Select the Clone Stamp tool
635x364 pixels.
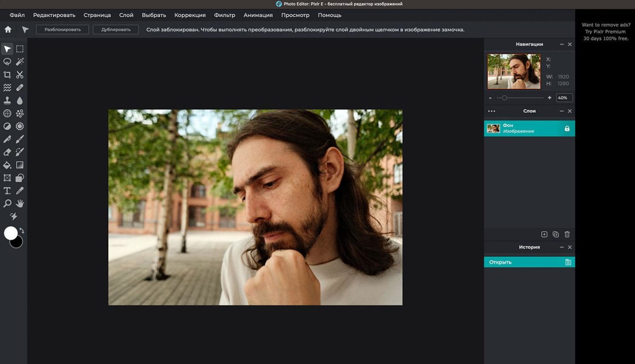(7, 101)
